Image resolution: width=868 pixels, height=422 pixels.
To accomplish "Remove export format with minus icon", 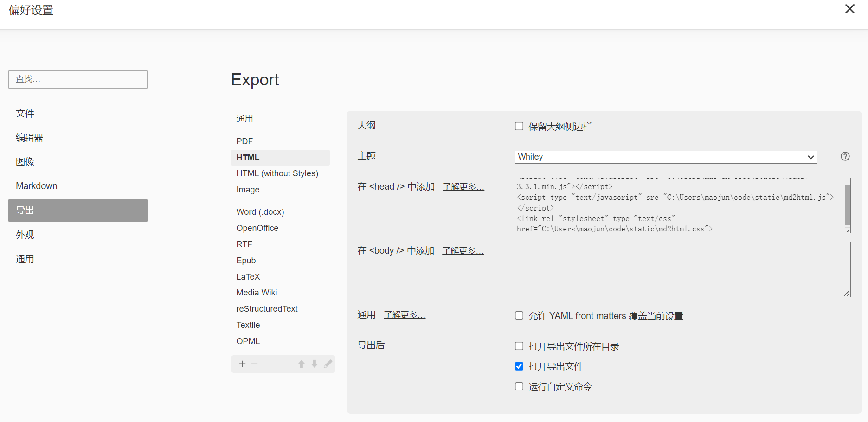I will tap(254, 364).
